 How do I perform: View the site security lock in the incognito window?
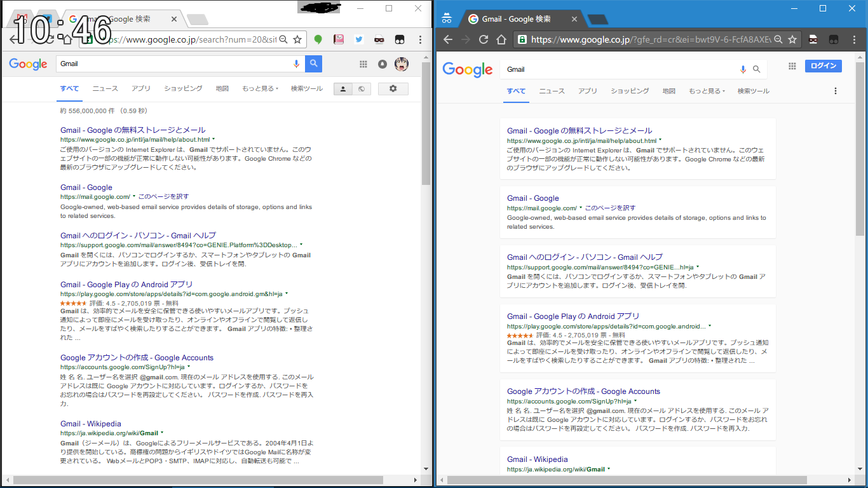[x=522, y=39]
